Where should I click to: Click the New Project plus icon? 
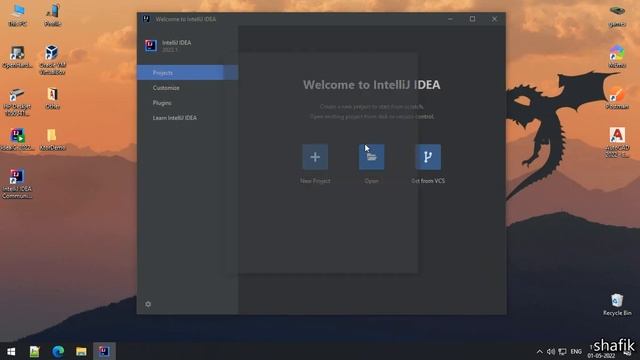tap(315, 157)
